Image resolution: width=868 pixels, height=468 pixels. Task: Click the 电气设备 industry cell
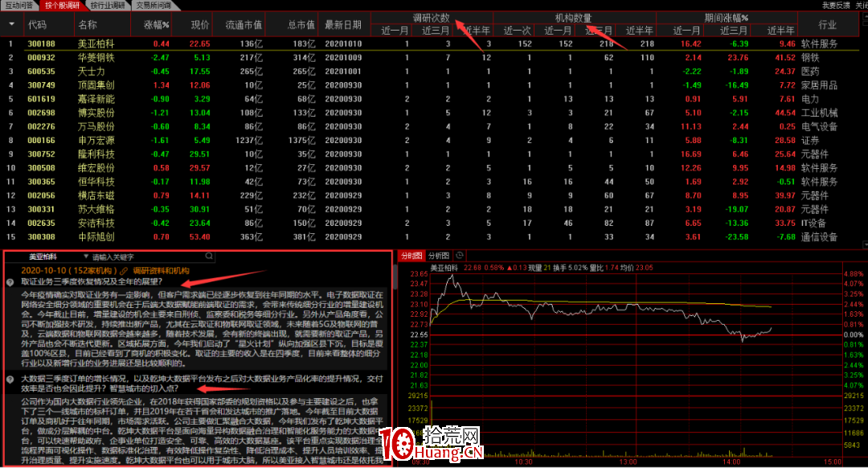819,127
